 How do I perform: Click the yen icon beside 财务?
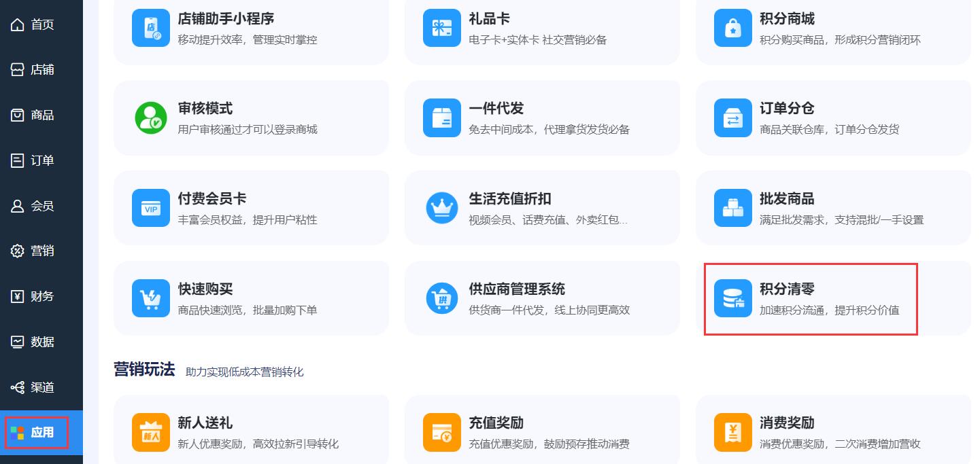click(17, 296)
